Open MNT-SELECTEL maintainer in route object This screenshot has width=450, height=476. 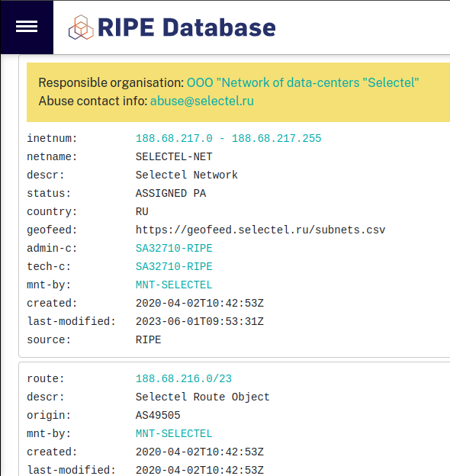174,434
